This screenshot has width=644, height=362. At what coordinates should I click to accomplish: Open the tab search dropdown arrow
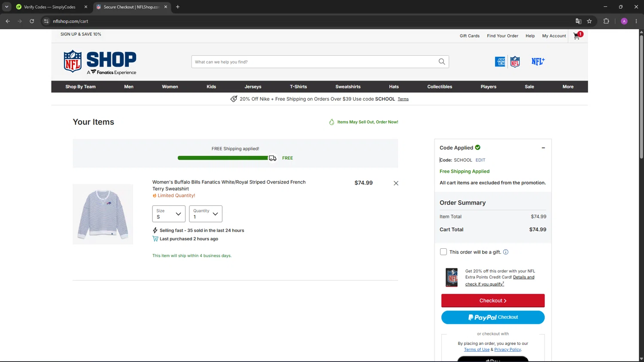coord(6,7)
